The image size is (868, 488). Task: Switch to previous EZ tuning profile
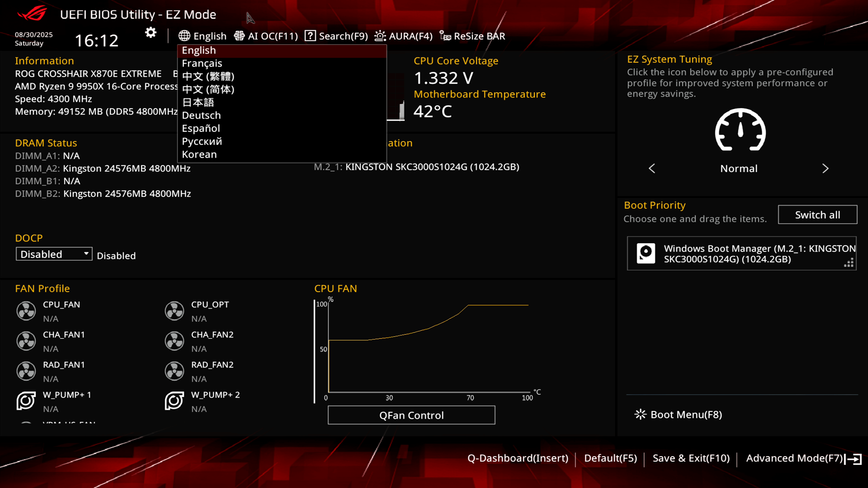point(652,169)
